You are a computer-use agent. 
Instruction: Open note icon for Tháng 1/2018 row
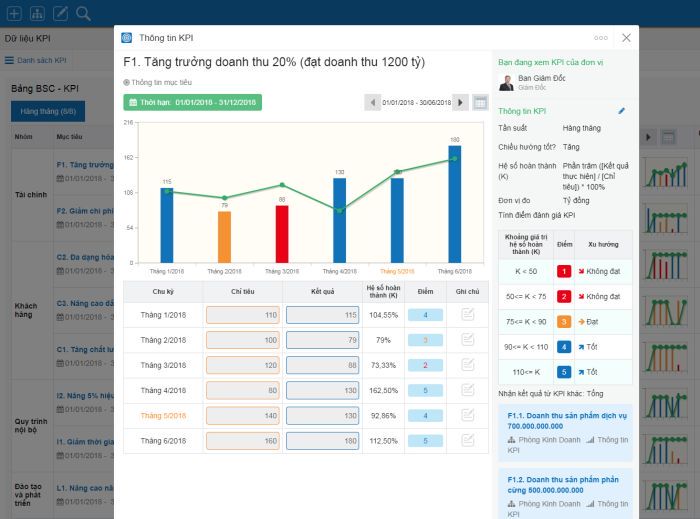click(x=467, y=314)
